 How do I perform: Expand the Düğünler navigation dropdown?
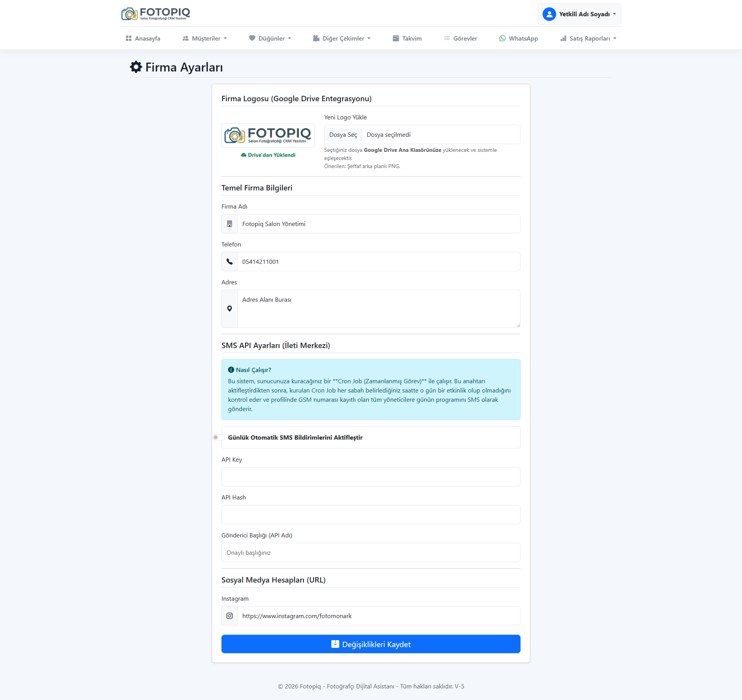[270, 38]
